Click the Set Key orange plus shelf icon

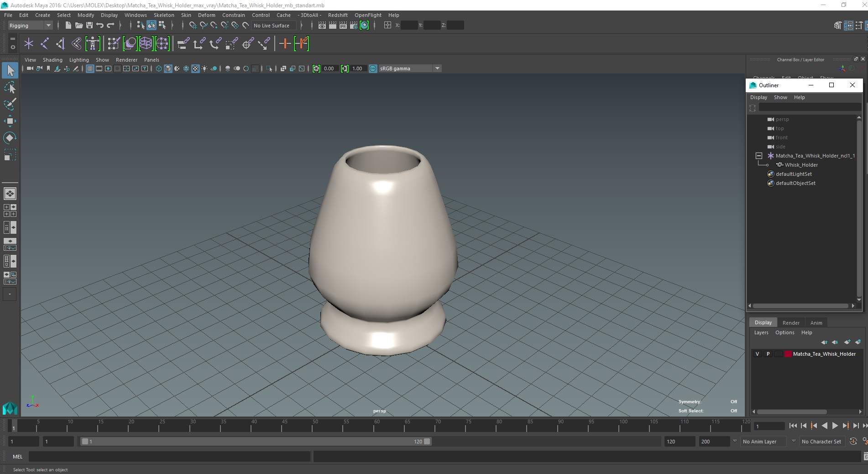coord(285,44)
